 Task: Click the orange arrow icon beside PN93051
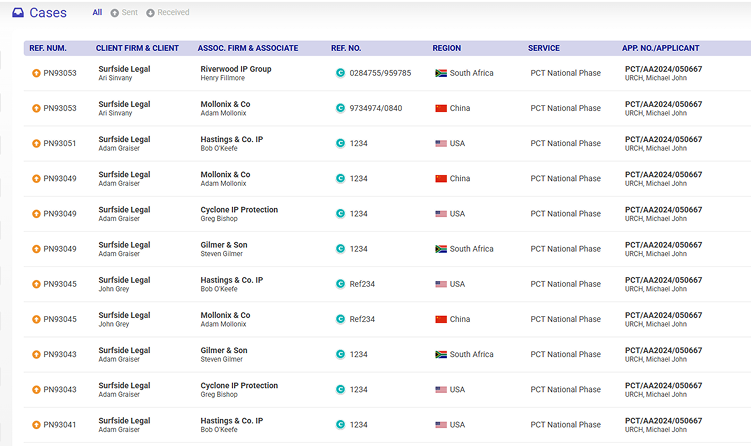tap(36, 143)
